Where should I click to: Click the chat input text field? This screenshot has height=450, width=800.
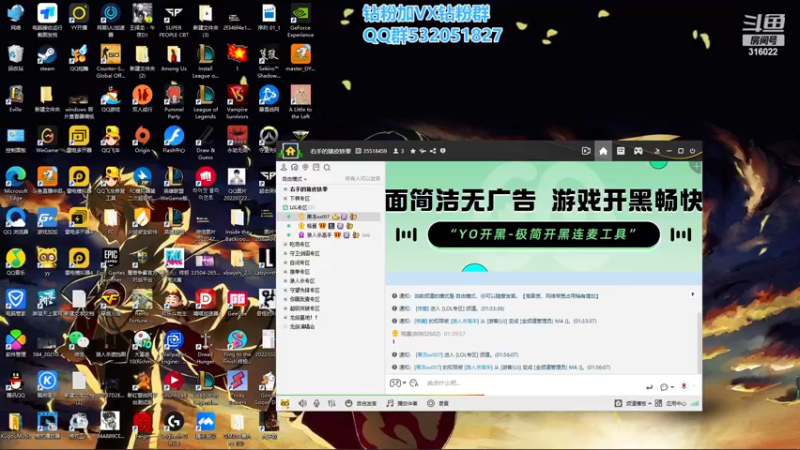[531, 383]
